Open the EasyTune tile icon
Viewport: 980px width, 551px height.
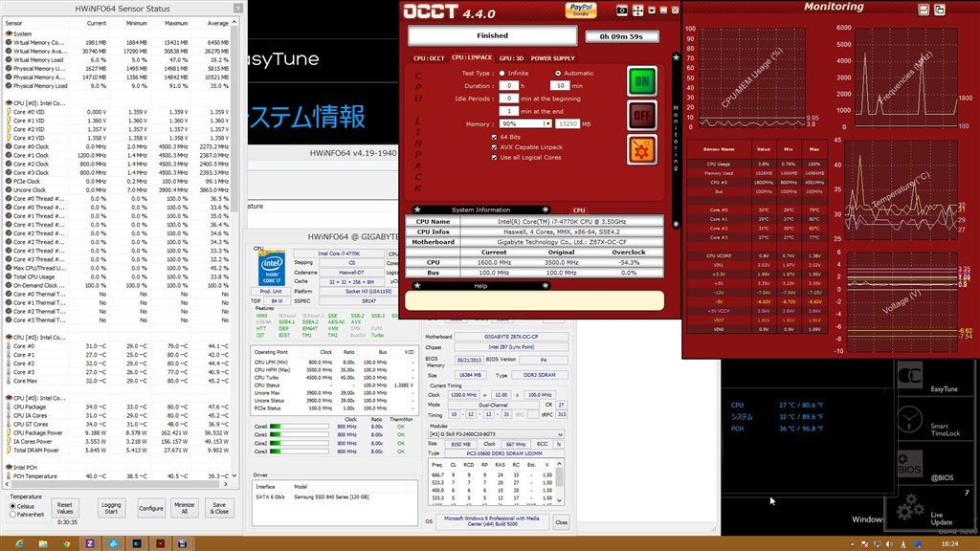[x=910, y=376]
